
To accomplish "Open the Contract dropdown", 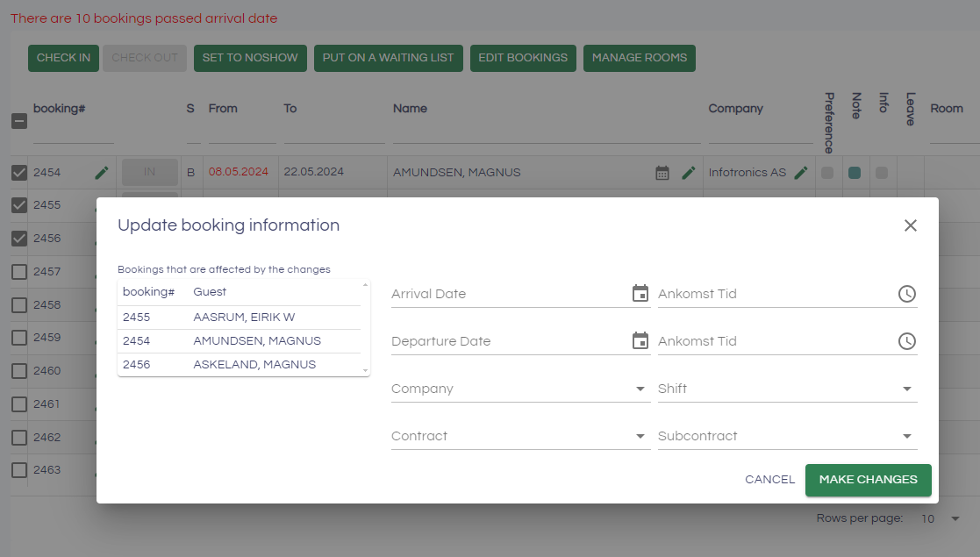I will tap(640, 436).
